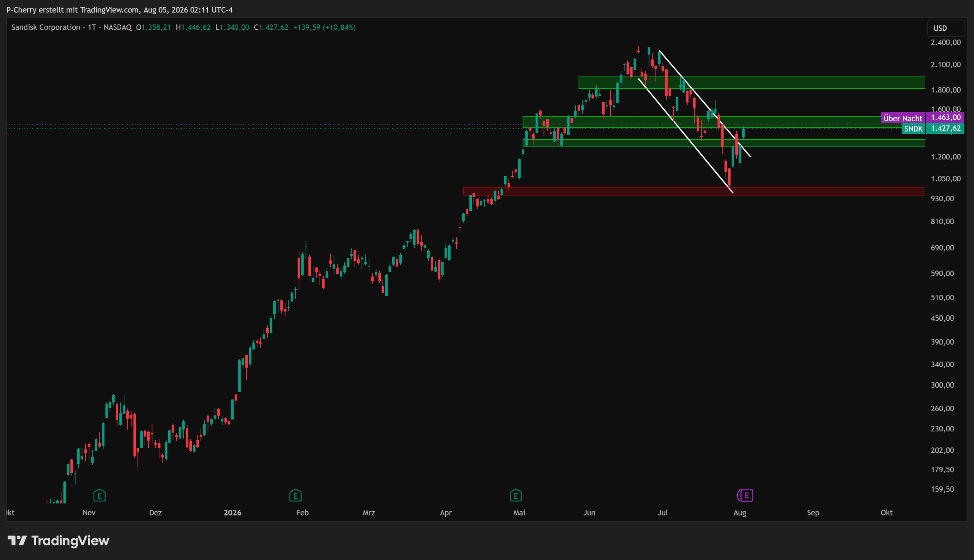Click the "Dez" time axis label

(155, 513)
